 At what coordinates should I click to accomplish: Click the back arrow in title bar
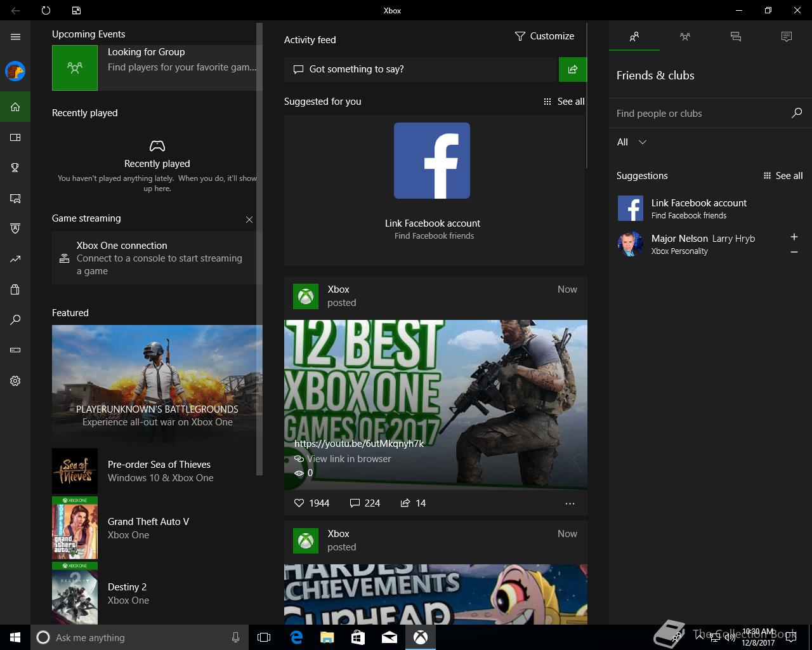click(x=15, y=10)
